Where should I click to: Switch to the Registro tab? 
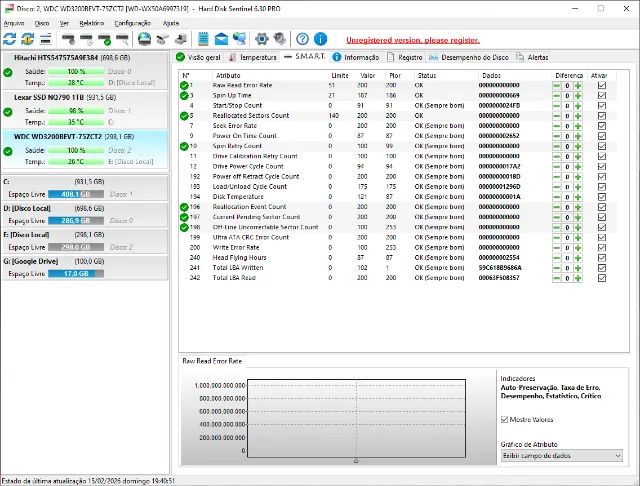click(405, 58)
